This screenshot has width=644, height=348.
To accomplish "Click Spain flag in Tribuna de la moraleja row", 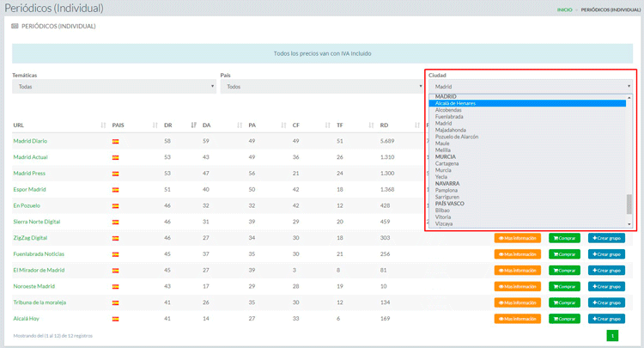I will [115, 302].
